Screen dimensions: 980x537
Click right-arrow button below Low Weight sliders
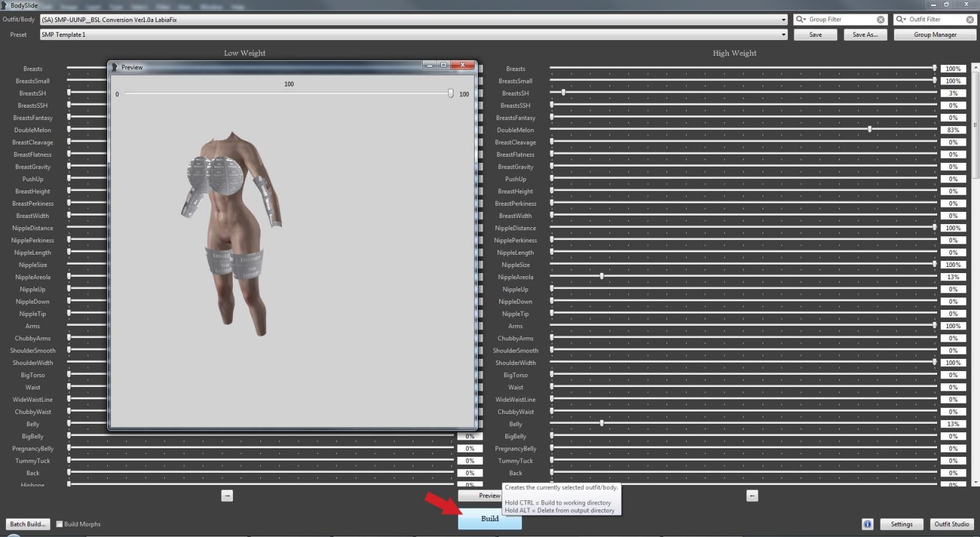(x=227, y=496)
